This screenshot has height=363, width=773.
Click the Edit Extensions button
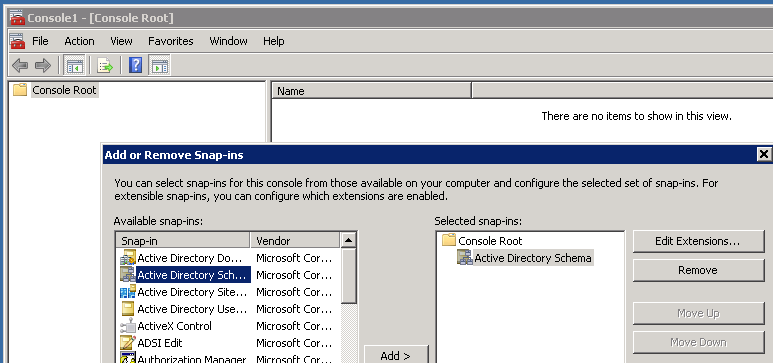pyautogui.click(x=698, y=241)
